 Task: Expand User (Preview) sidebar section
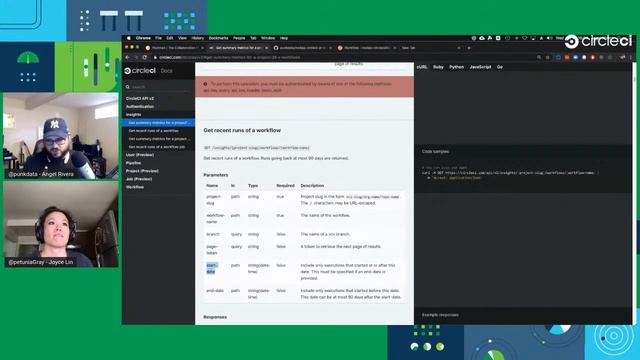pos(140,155)
